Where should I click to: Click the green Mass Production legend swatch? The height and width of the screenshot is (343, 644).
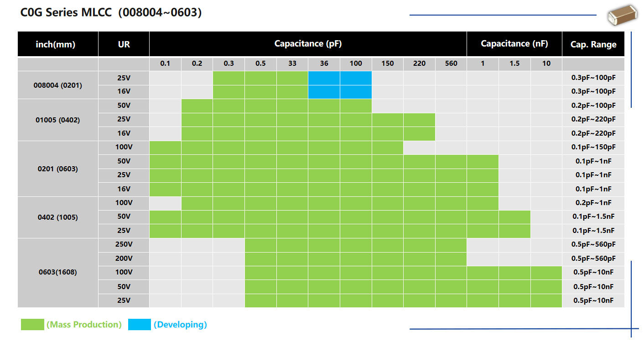(32, 325)
